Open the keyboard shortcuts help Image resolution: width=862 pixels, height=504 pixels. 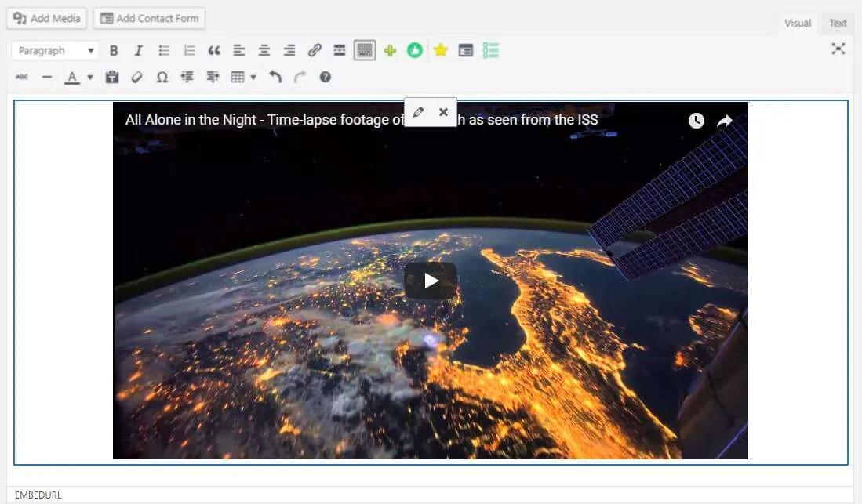click(326, 77)
